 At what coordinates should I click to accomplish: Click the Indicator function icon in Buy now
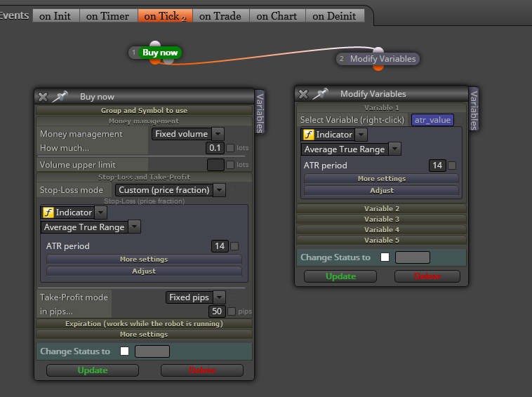coord(48,213)
